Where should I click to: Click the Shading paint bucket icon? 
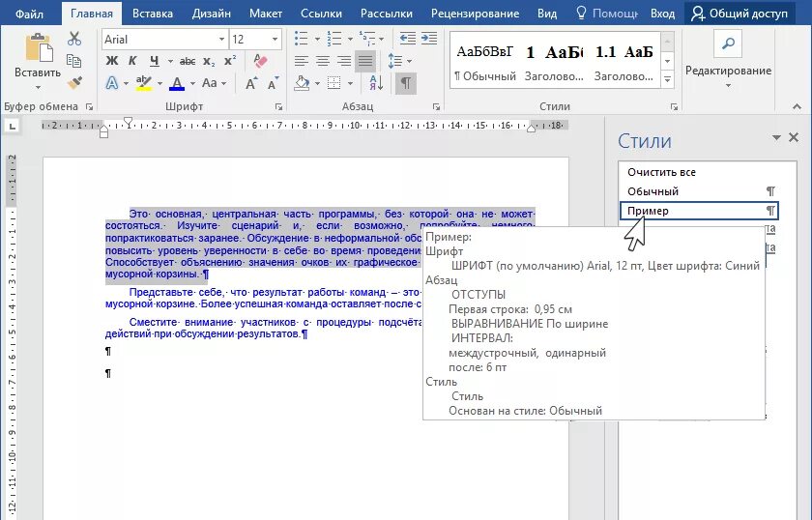coord(302,83)
